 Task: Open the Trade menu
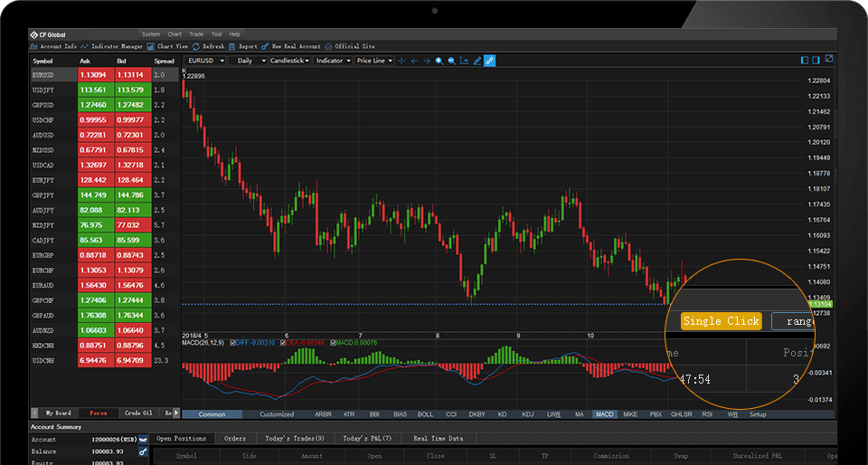[x=196, y=33]
